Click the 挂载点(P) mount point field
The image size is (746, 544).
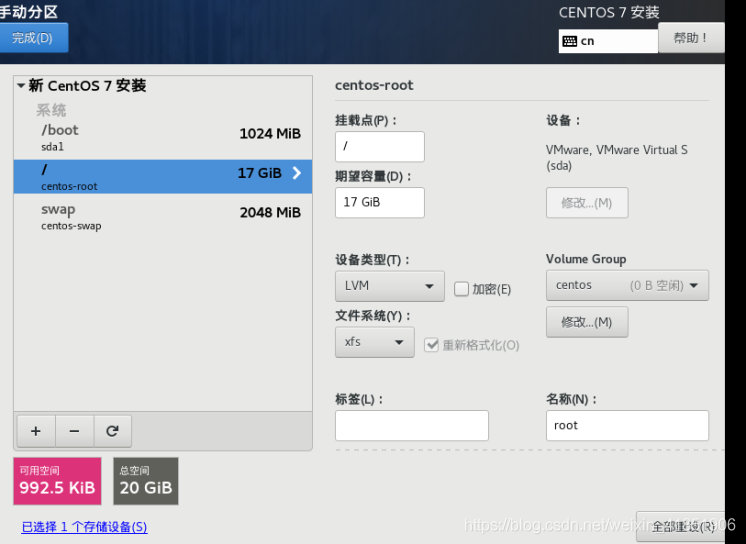(x=380, y=147)
